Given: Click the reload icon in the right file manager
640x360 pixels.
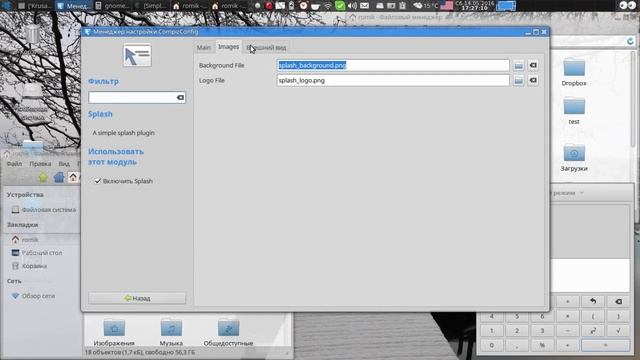Looking at the screenshot, I should pos(630,41).
